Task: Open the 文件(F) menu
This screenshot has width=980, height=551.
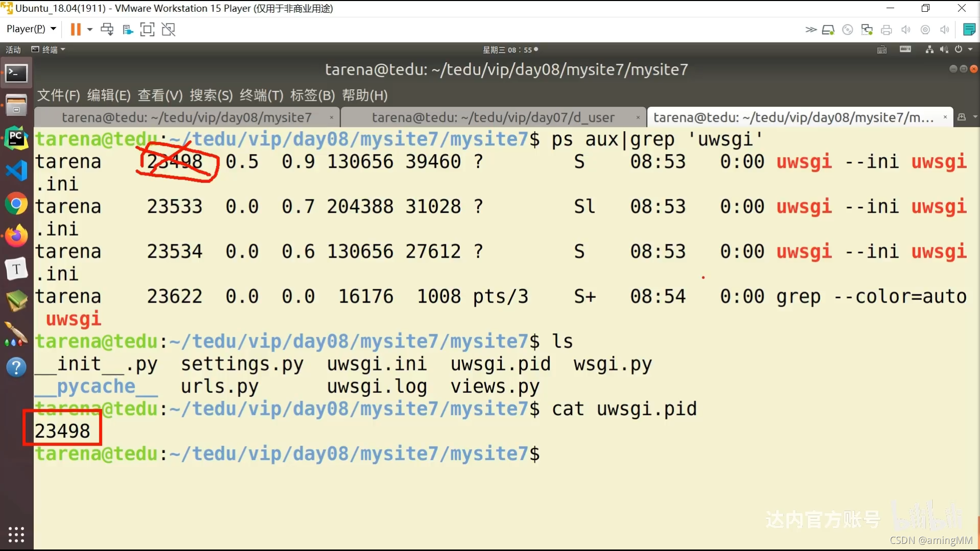Action: point(58,95)
